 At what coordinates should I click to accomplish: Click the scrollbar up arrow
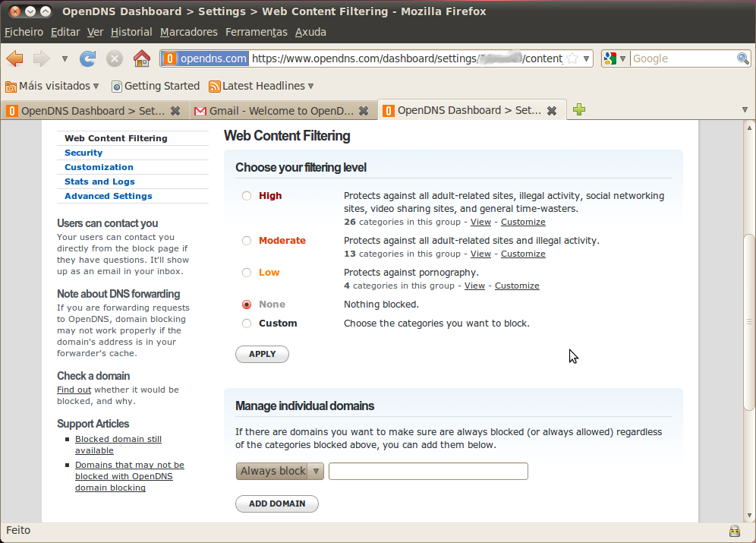(749, 128)
